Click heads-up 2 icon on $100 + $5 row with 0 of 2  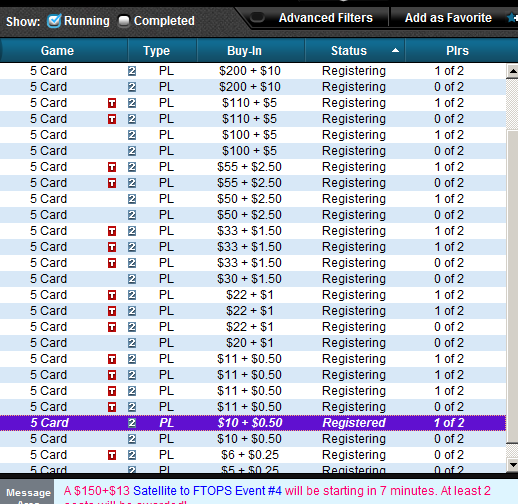point(132,151)
